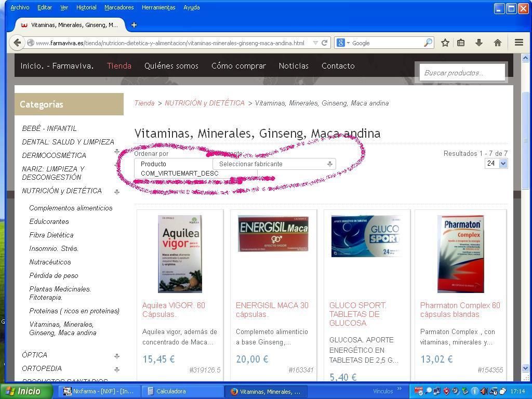The image size is (532, 399).
Task: Click the browser address bar
Action: (x=170, y=43)
